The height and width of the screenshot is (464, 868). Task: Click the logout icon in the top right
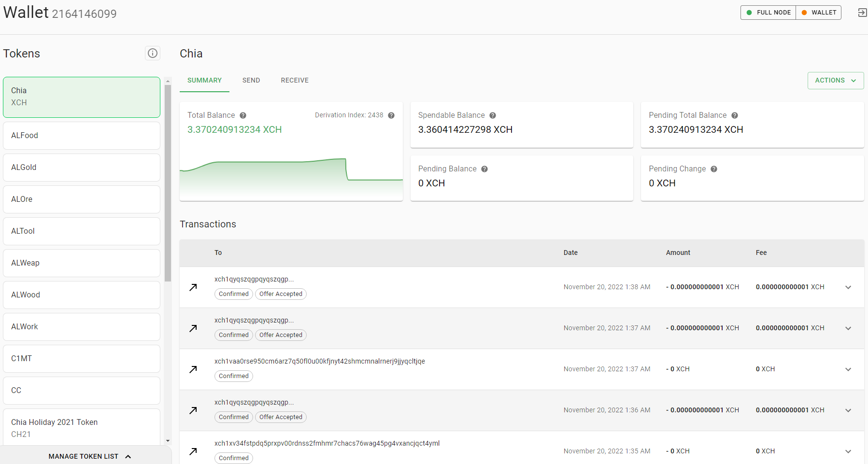click(x=862, y=13)
